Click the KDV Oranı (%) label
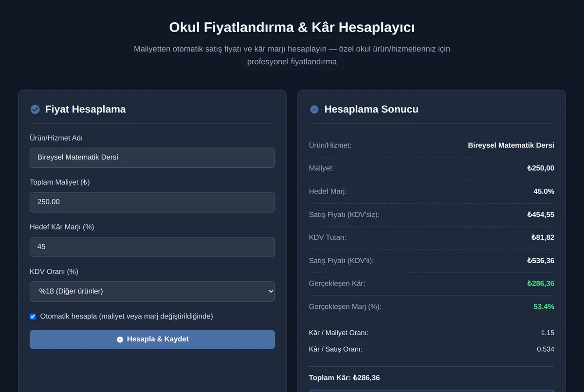Viewport: 584px width, 392px height. (54, 272)
